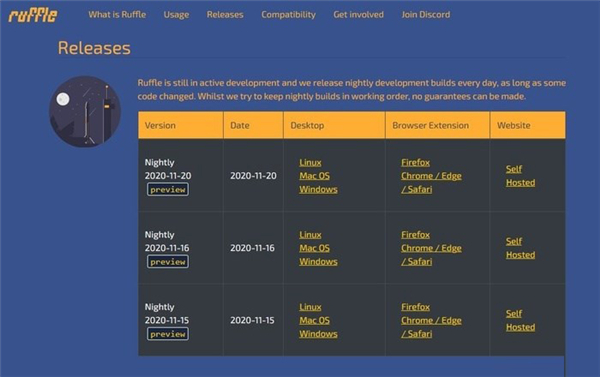Open the Compatibility page
The image size is (600, 377).
point(289,15)
